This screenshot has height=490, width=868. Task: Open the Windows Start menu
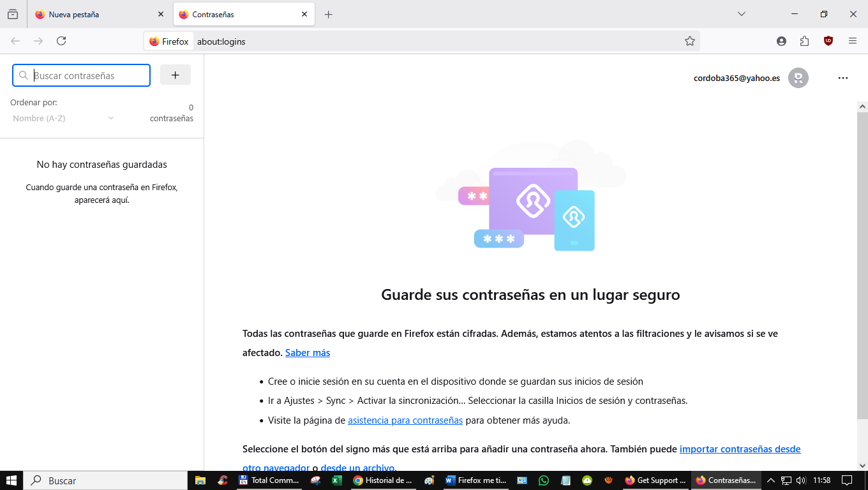pos(11,480)
